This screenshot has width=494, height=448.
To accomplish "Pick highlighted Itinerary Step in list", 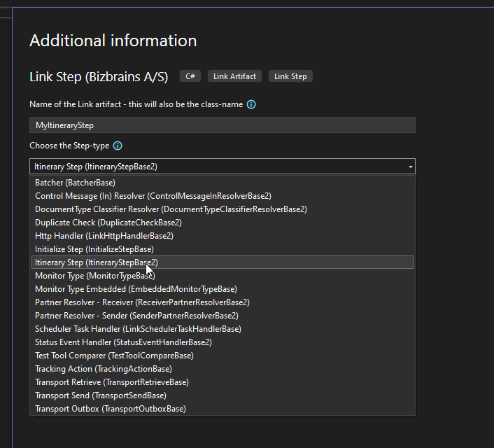I will click(x=97, y=262).
